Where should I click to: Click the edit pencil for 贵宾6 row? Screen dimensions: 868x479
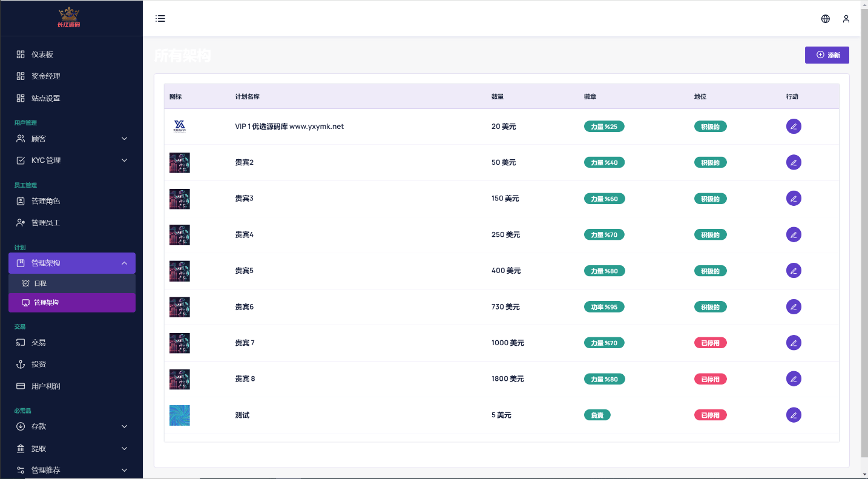794,307
